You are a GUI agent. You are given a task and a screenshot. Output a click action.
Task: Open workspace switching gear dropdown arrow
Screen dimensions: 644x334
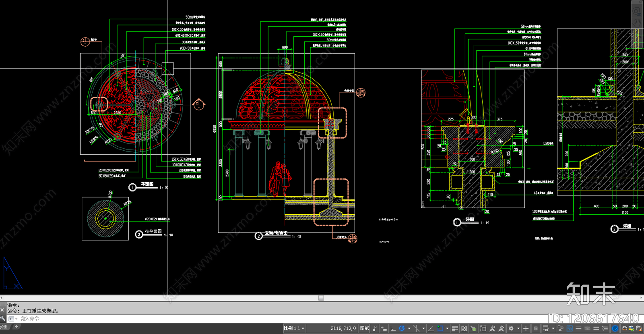point(518,328)
